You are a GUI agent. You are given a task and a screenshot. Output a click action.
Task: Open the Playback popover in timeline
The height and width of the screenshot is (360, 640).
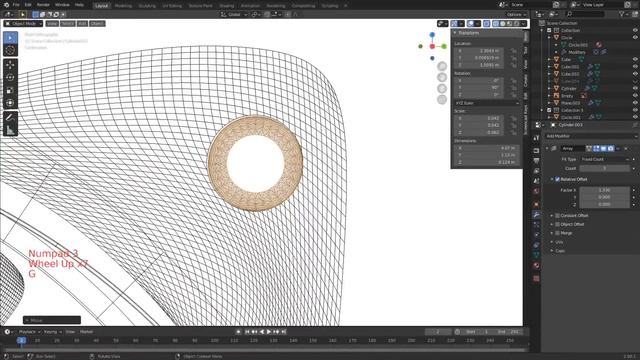pos(29,332)
